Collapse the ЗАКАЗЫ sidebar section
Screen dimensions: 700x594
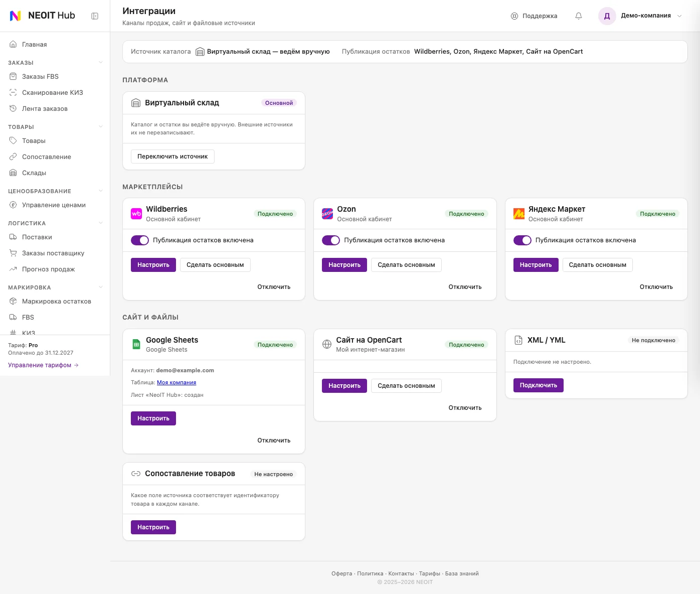[x=101, y=63]
